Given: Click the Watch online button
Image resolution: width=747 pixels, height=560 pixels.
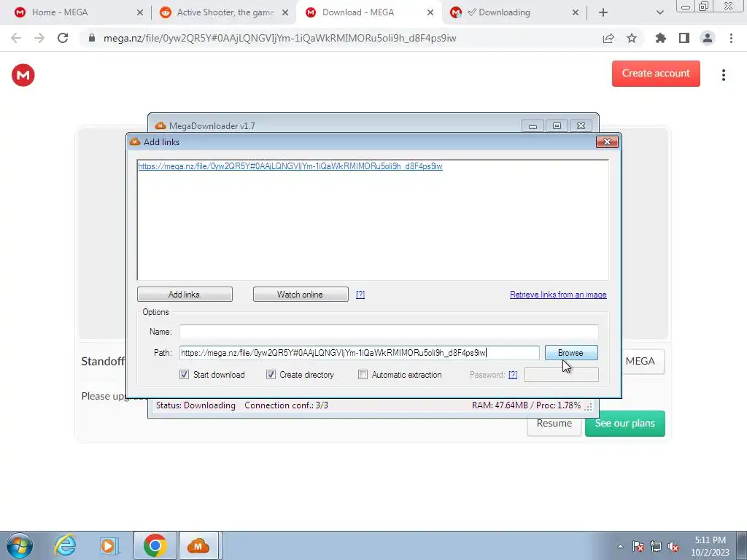Looking at the screenshot, I should (301, 295).
